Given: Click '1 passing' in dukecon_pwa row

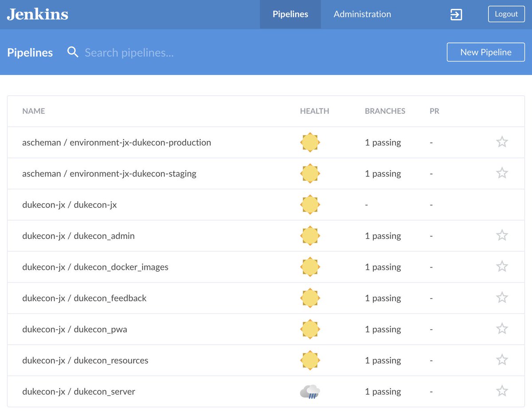Looking at the screenshot, I should pyautogui.click(x=383, y=329).
